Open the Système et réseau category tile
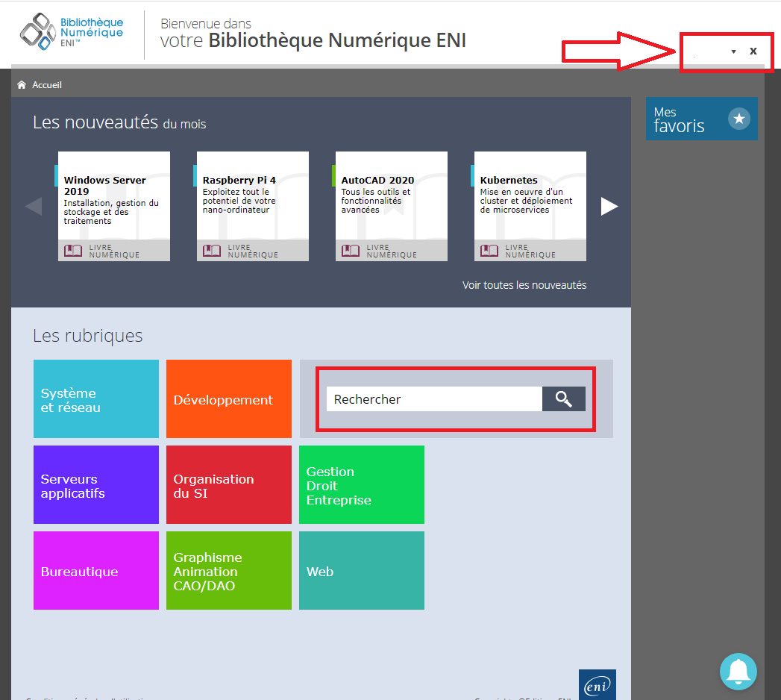This screenshot has height=700, width=781. coord(96,399)
